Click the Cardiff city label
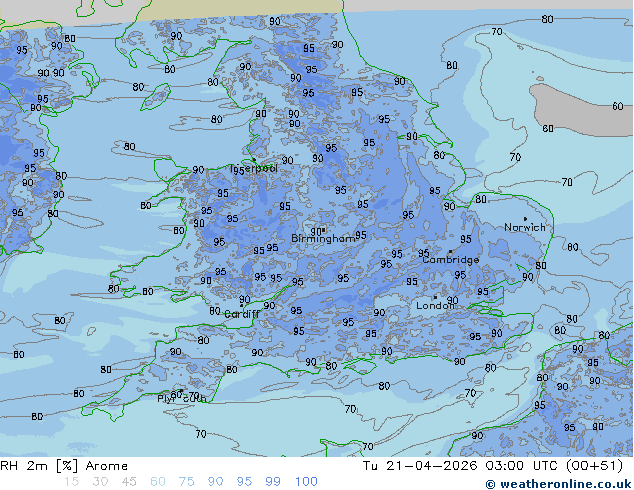 tap(241, 314)
